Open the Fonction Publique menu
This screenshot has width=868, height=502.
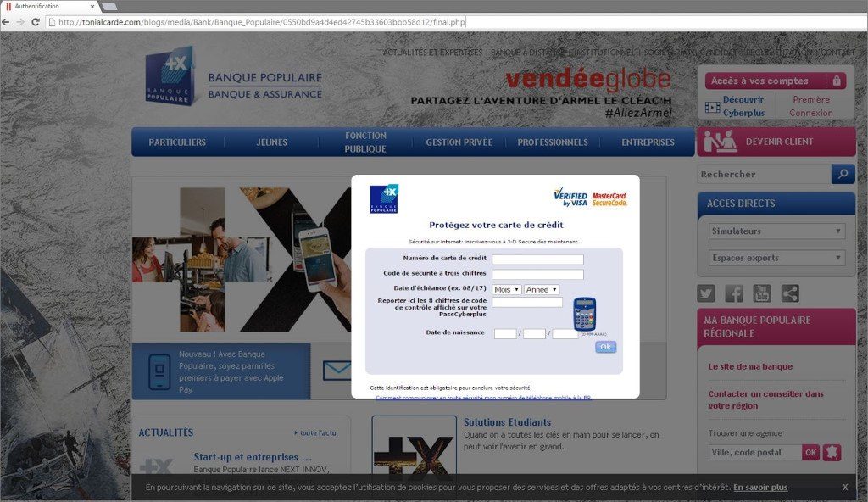click(365, 142)
